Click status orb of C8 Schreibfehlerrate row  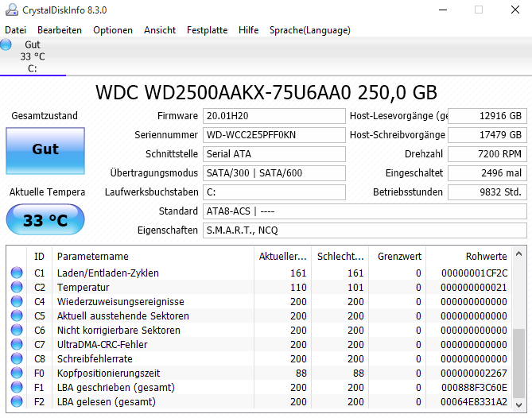click(x=17, y=358)
